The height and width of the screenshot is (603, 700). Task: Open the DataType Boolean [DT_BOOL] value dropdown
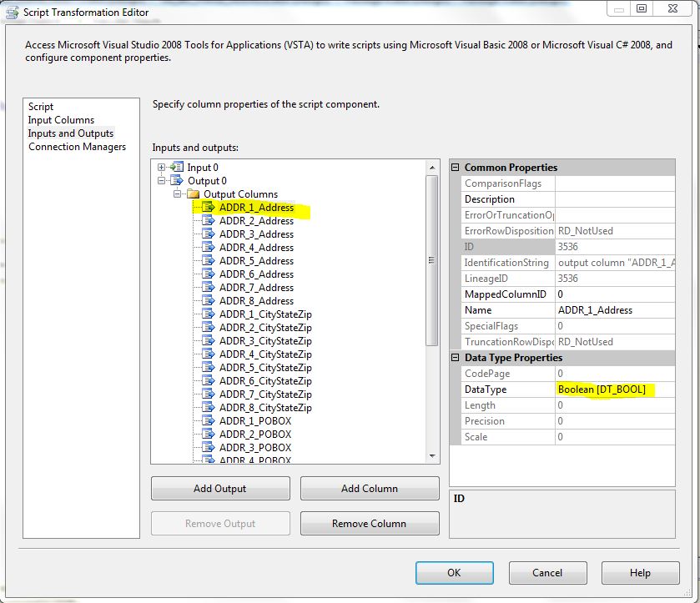pyautogui.click(x=615, y=389)
